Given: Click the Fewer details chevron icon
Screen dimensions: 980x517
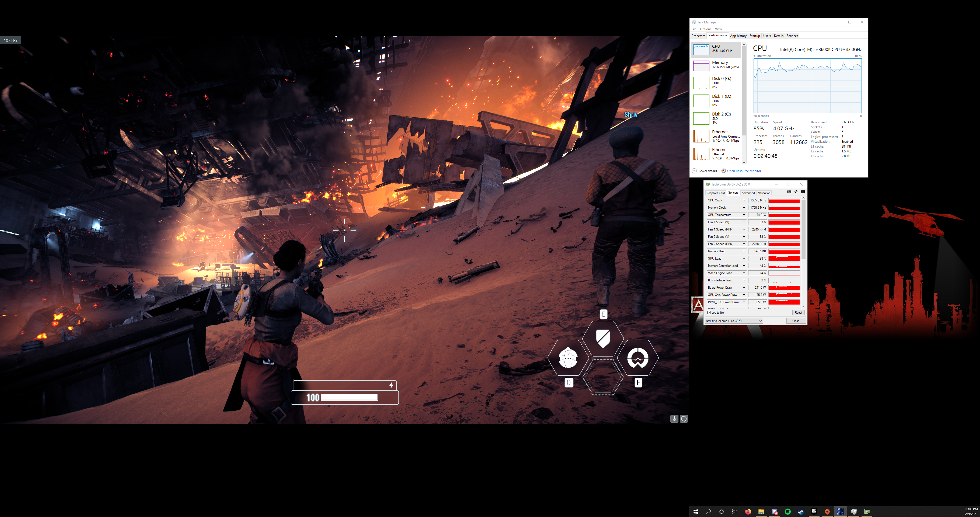Looking at the screenshot, I should pos(694,171).
